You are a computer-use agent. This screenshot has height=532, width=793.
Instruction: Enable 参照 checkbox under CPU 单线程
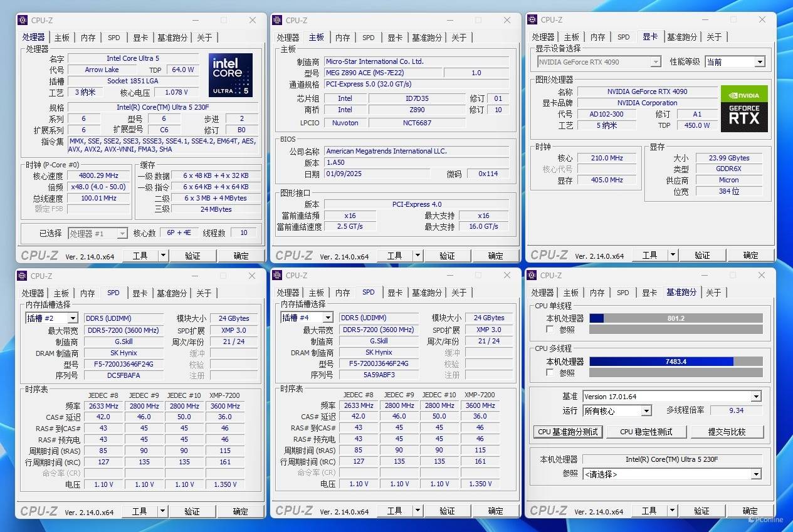pyautogui.click(x=550, y=330)
